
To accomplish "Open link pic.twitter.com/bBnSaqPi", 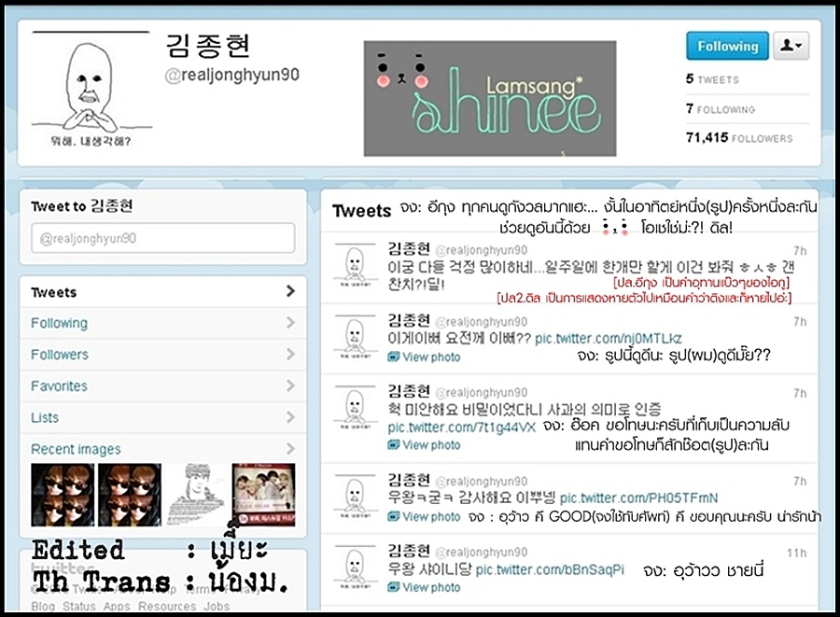I will pyautogui.click(x=550, y=569).
